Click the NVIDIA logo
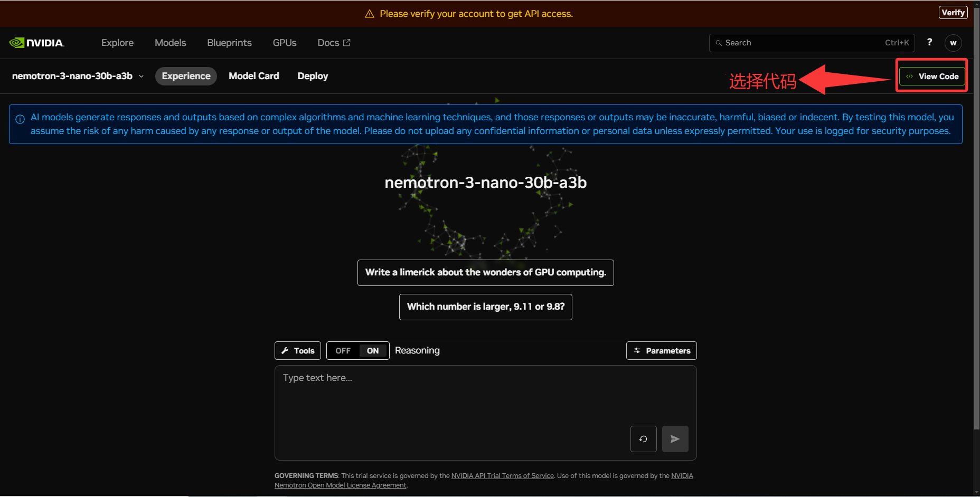 36,43
